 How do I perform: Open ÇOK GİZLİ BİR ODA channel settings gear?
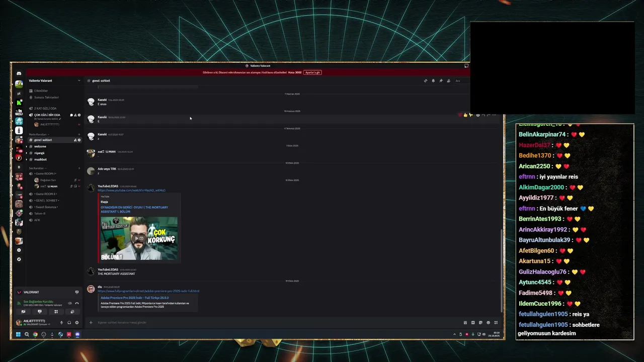79,115
